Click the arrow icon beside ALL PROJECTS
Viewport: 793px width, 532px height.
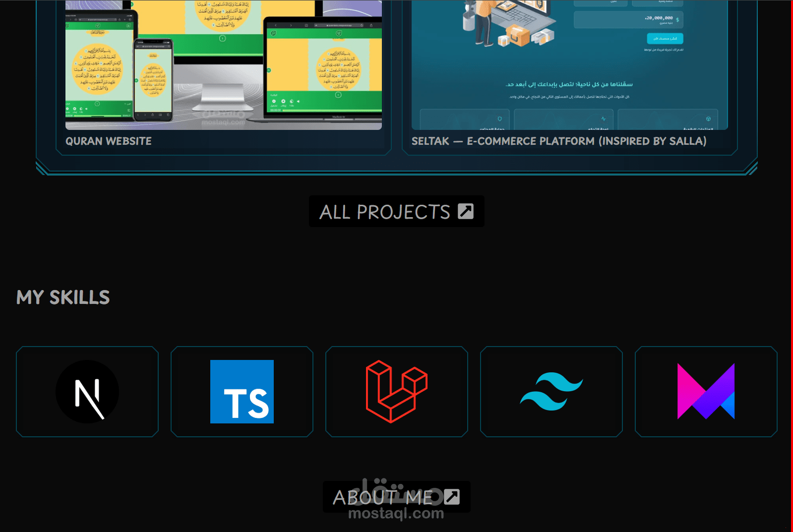coord(466,211)
